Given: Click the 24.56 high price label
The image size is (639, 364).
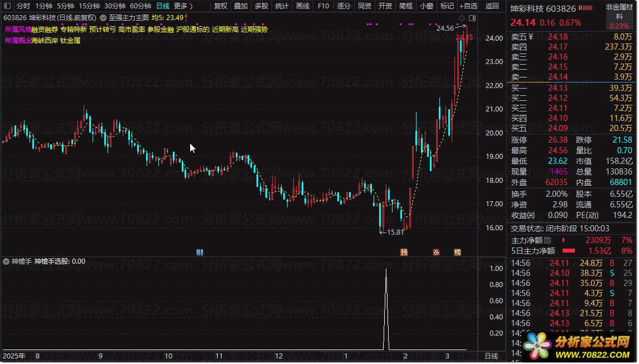Looking at the screenshot, I should coord(445,28).
